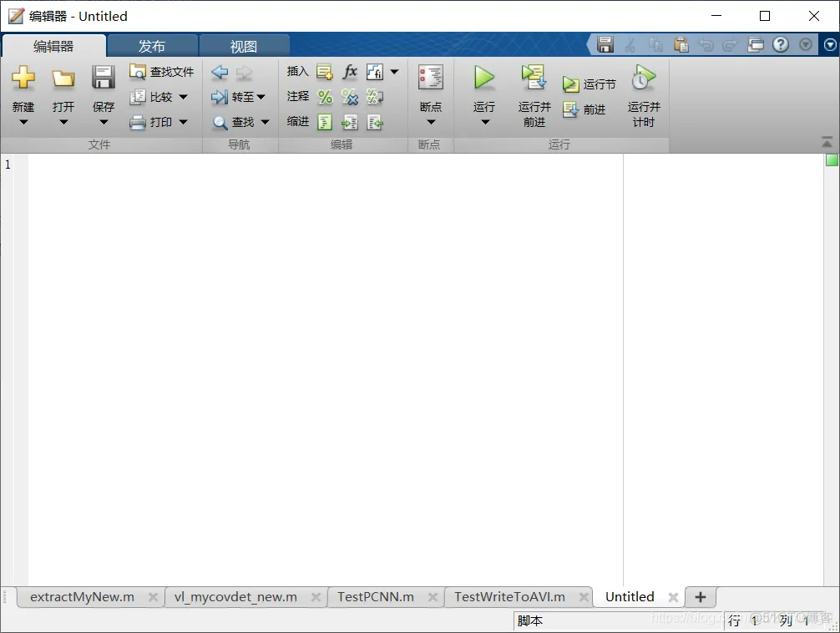Click quick access Redo icon
This screenshot has width=840, height=633.
[x=730, y=44]
